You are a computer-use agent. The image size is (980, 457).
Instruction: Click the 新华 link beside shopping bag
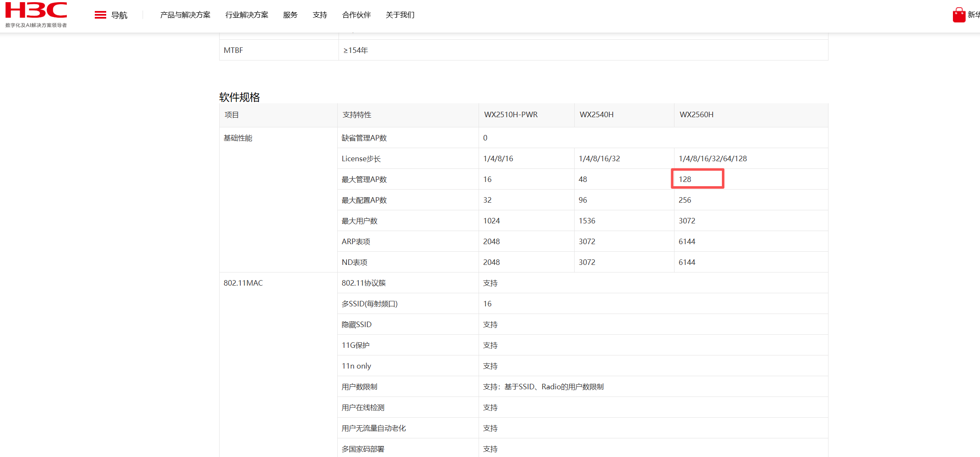pyautogui.click(x=973, y=15)
